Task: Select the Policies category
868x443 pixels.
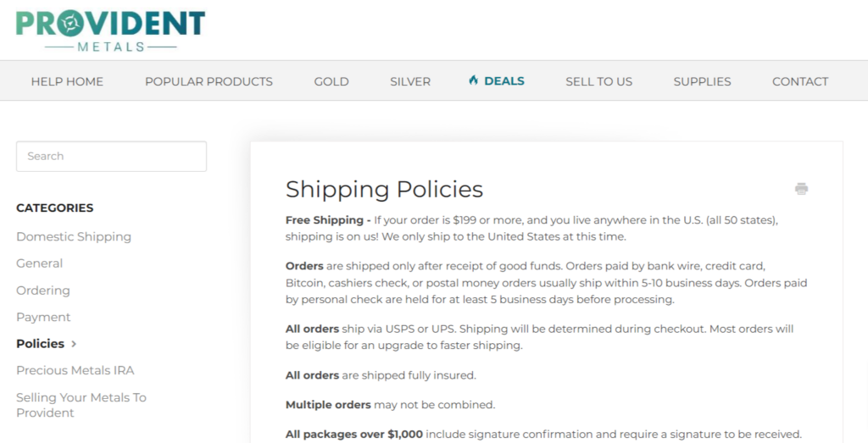Action: pos(41,343)
